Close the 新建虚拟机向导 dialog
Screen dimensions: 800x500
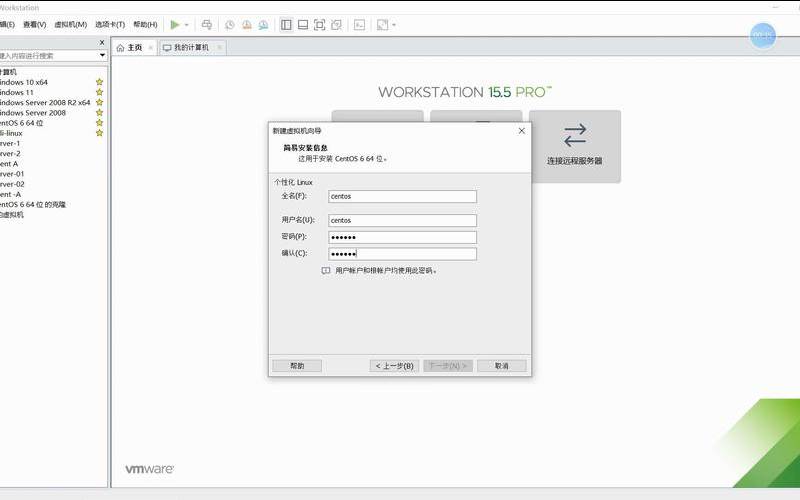pyautogui.click(x=521, y=131)
